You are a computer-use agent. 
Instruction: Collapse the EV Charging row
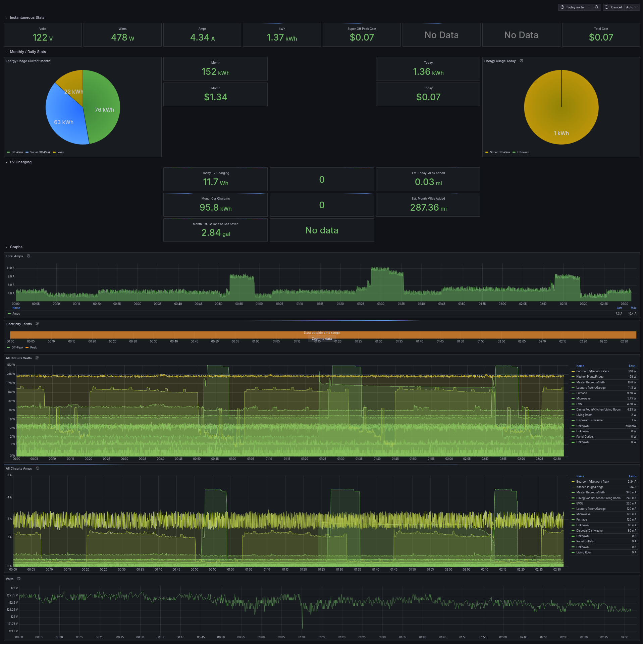(20, 162)
